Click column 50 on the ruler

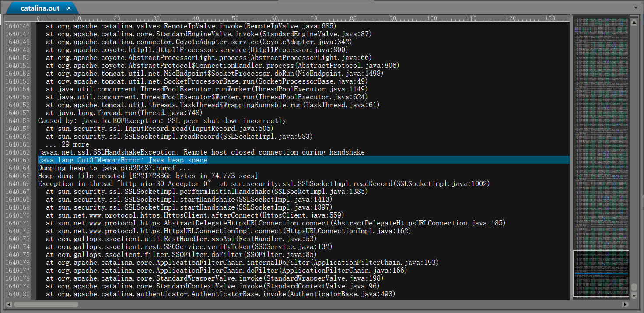pos(235,18)
